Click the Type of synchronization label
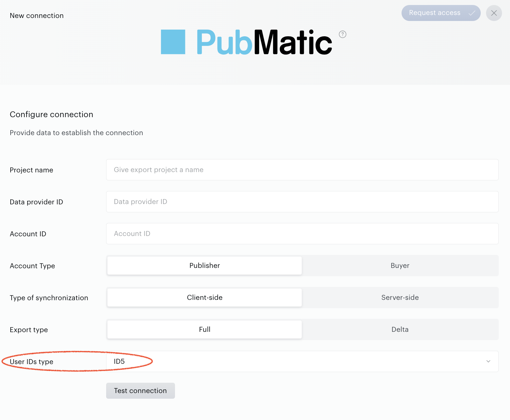 click(x=49, y=298)
